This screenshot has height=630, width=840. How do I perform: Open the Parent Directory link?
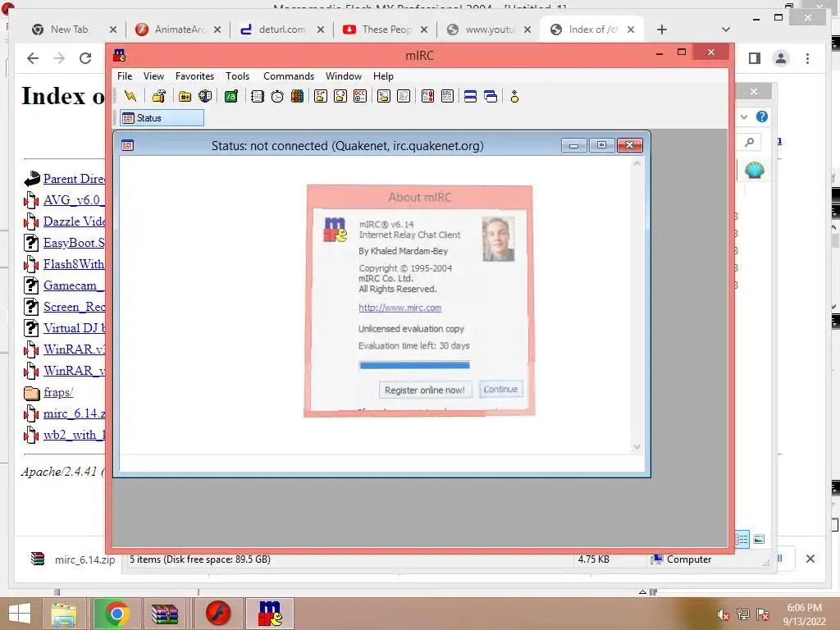(74, 178)
